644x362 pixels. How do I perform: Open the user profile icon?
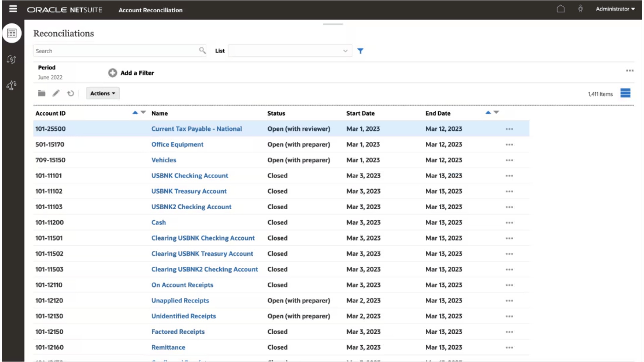point(581,9)
